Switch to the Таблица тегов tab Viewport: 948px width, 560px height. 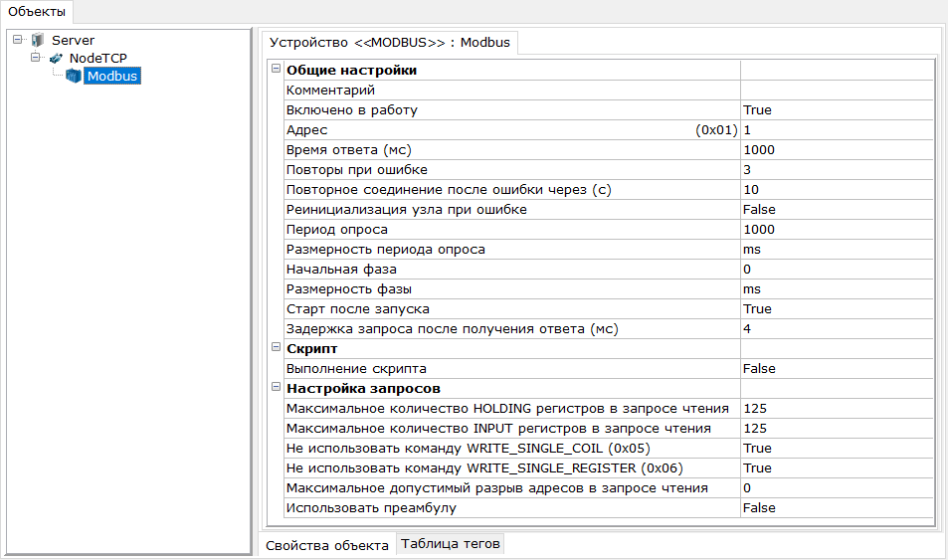point(451,543)
